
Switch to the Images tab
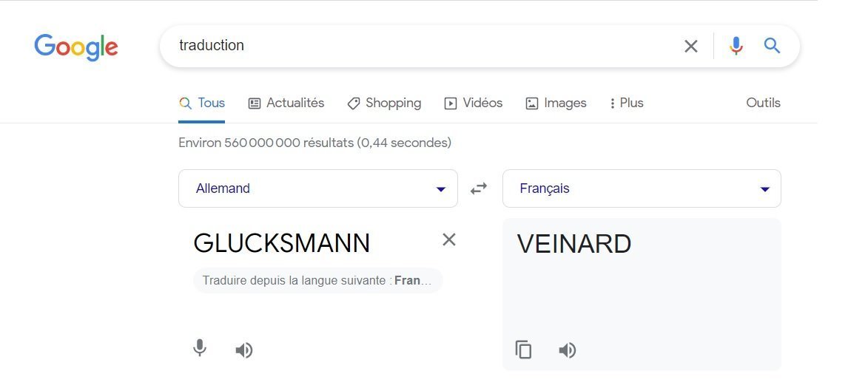(556, 103)
